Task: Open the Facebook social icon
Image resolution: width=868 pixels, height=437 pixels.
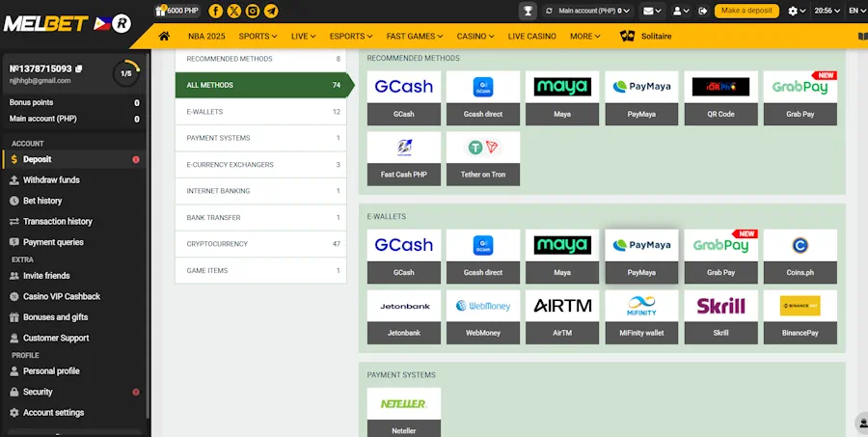Action: [215, 11]
